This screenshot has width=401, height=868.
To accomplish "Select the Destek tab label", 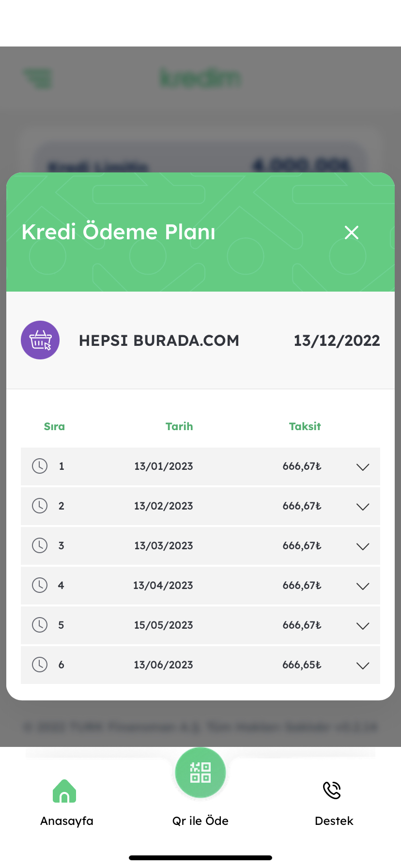I will coord(334,821).
